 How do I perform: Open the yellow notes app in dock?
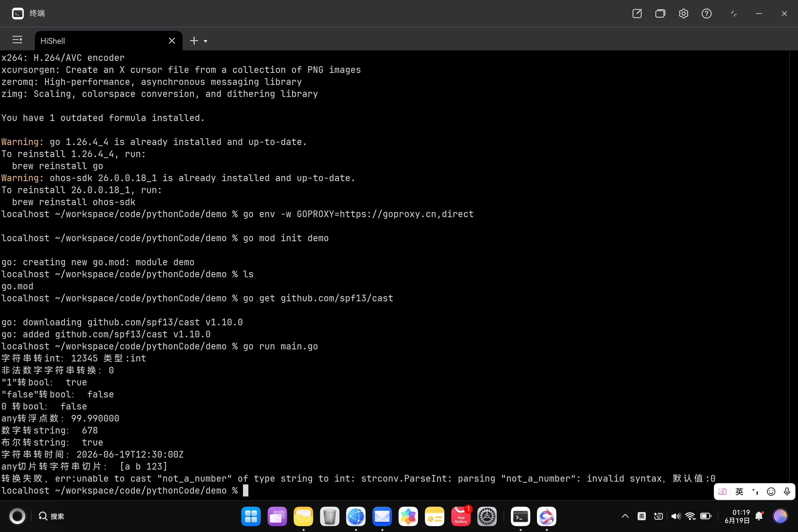(x=435, y=516)
